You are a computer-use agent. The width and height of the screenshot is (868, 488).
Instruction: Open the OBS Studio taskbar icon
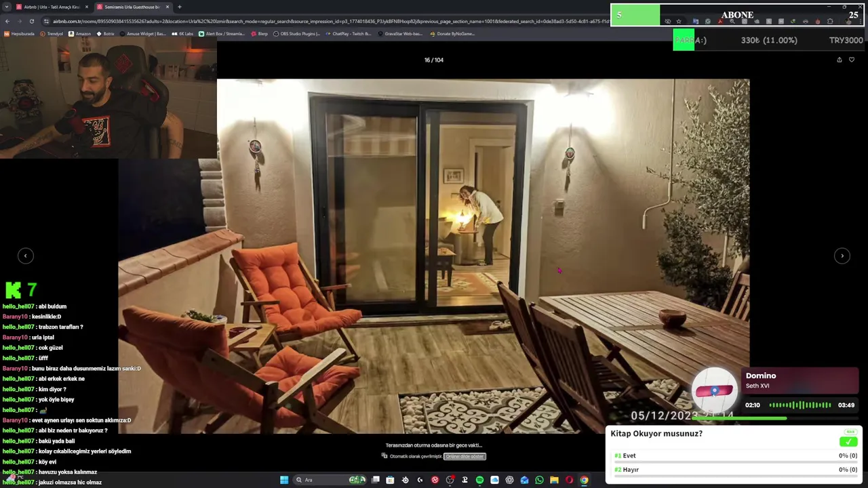[x=450, y=480]
